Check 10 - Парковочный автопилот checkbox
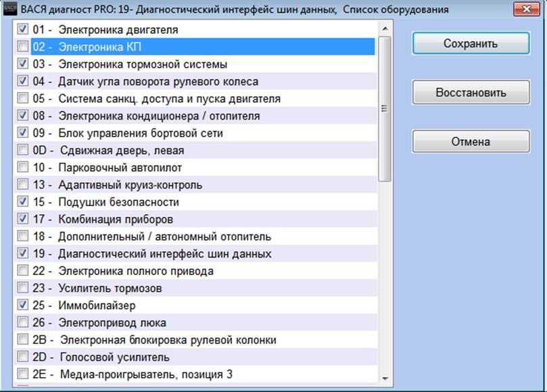 [x=23, y=167]
